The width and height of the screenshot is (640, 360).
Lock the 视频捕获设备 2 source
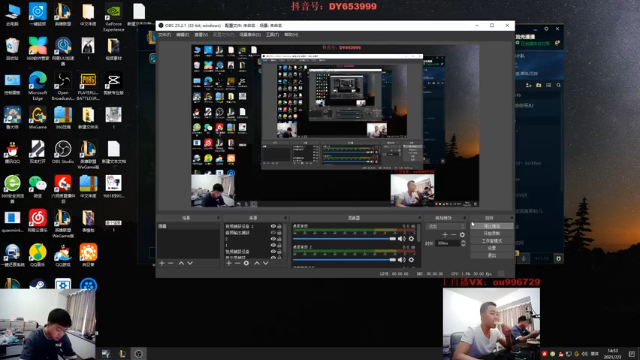pyautogui.click(x=280, y=226)
